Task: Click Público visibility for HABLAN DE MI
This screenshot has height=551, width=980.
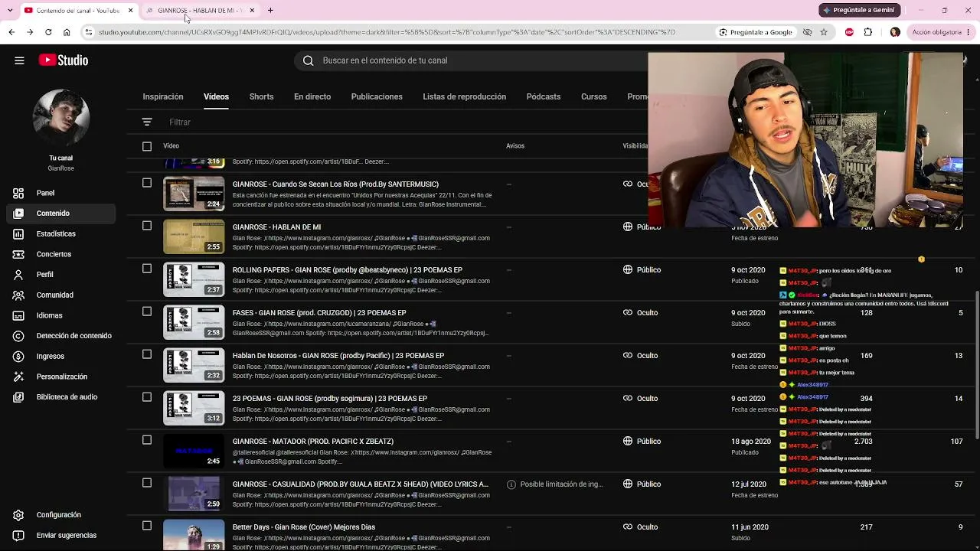Action: (x=642, y=227)
